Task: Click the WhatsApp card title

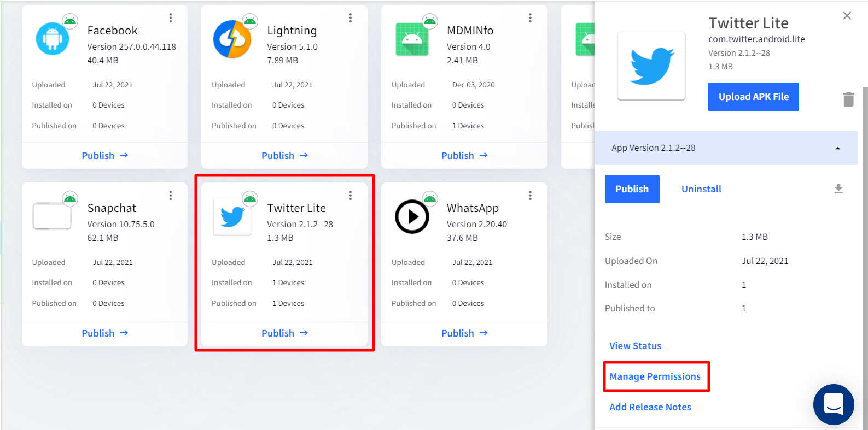Action: 473,209
